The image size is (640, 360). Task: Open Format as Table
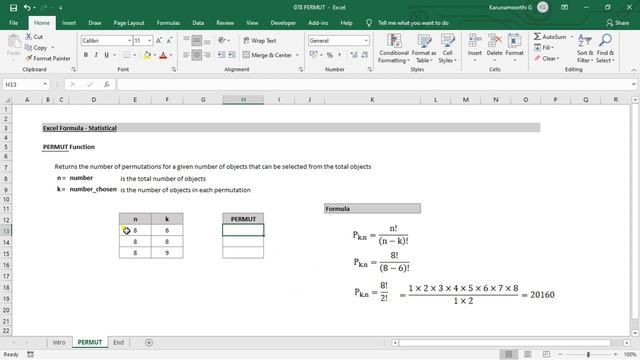coord(424,49)
